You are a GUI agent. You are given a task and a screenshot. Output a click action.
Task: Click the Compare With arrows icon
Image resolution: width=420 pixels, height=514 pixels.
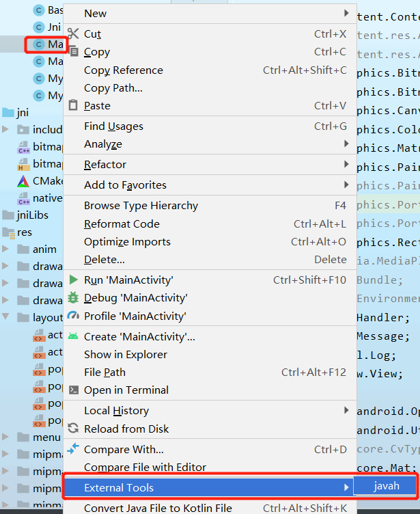click(x=73, y=448)
